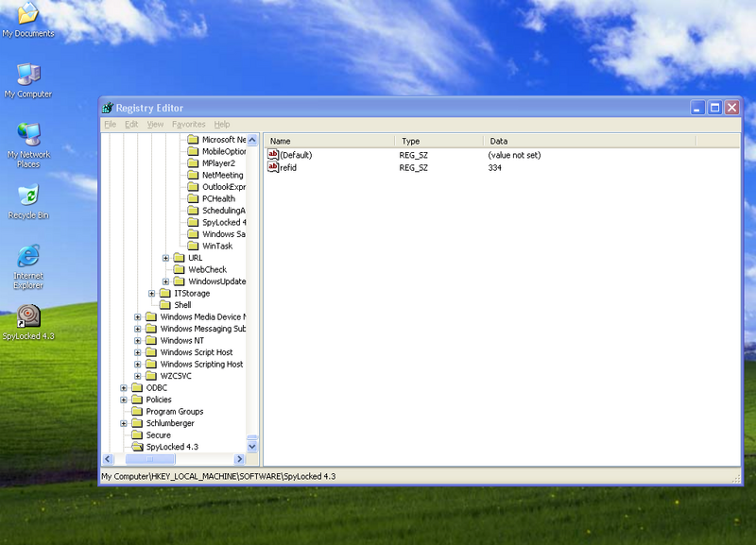Expand the URL registry key

pos(165,258)
